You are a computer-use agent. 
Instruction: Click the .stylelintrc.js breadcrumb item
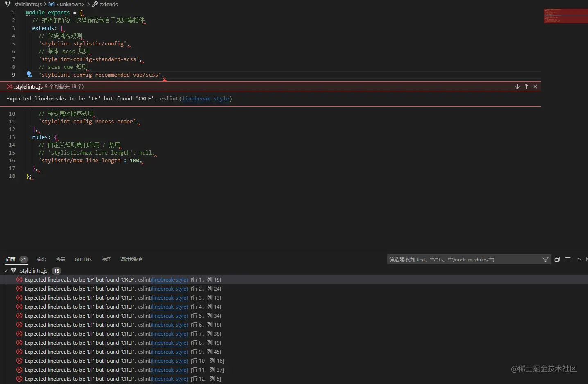(27, 4)
